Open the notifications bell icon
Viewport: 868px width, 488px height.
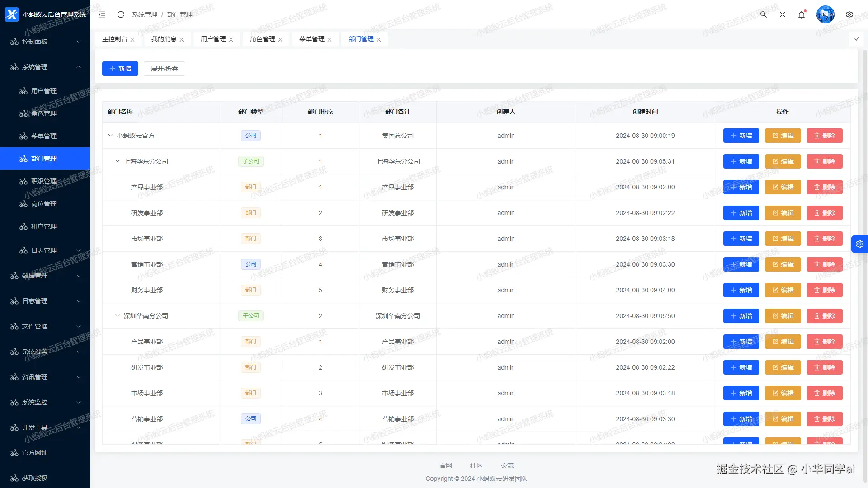pos(802,14)
